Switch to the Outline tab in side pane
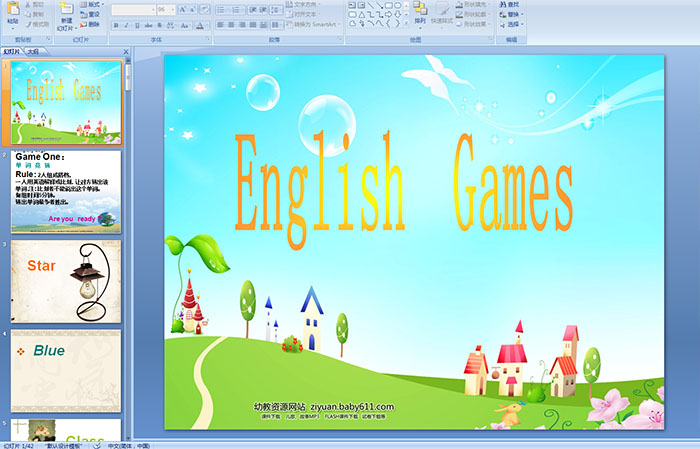This screenshot has height=449, width=700. 33,52
